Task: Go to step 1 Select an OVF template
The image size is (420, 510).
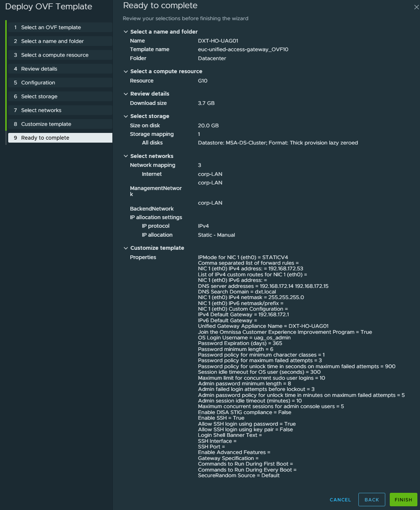Action: coord(51,27)
